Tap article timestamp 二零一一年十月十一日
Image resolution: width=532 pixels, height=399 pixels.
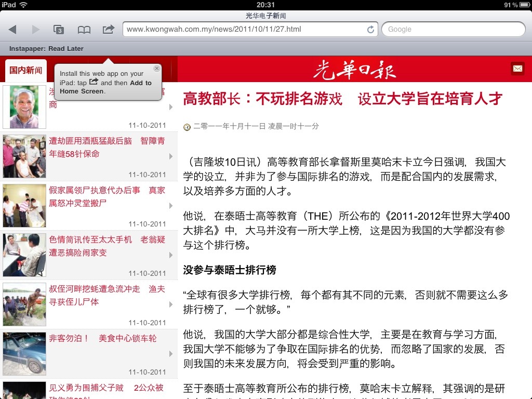pos(256,127)
